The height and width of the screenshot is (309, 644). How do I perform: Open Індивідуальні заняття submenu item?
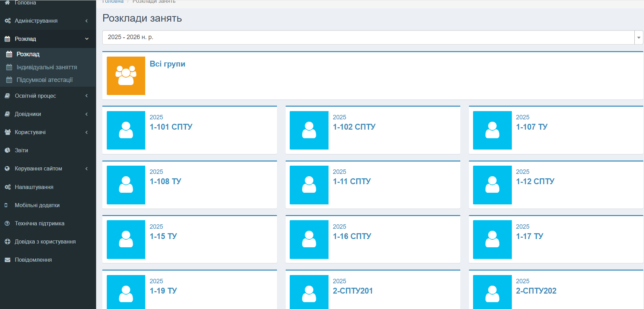[x=47, y=67]
